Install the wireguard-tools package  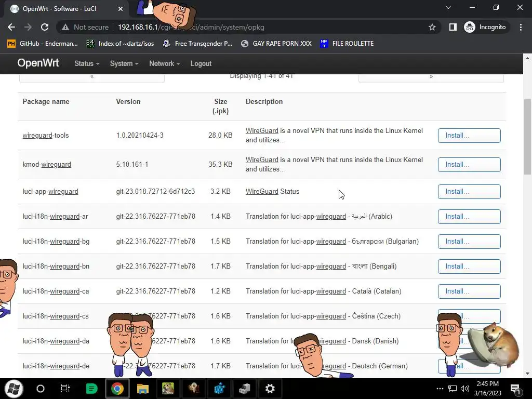click(469, 136)
